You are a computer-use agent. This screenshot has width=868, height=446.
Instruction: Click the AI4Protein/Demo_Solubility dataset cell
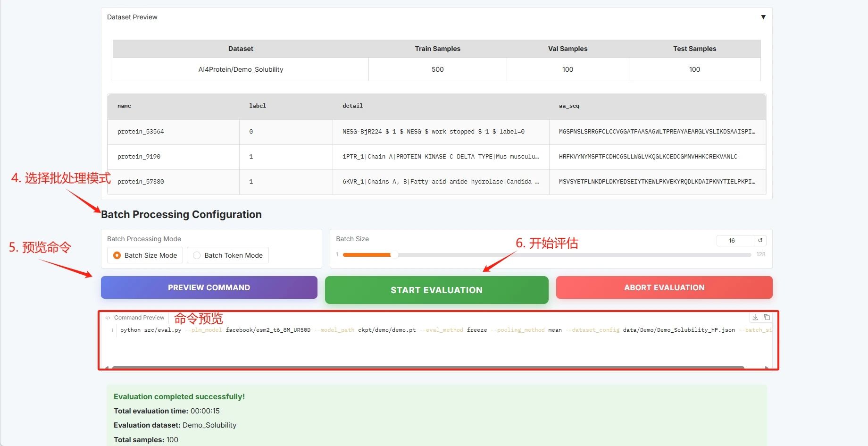pyautogui.click(x=241, y=69)
